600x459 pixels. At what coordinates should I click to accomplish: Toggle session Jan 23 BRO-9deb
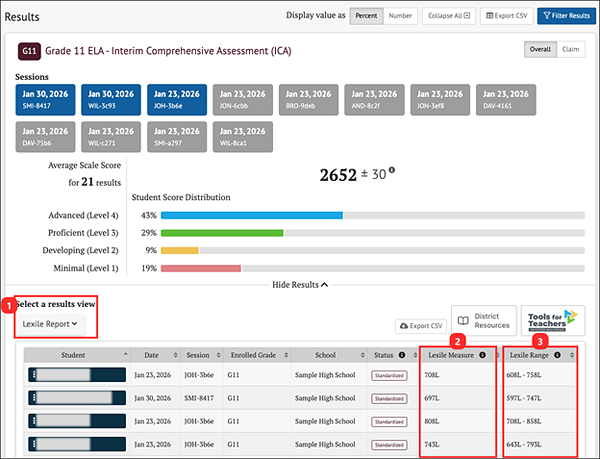(308, 99)
